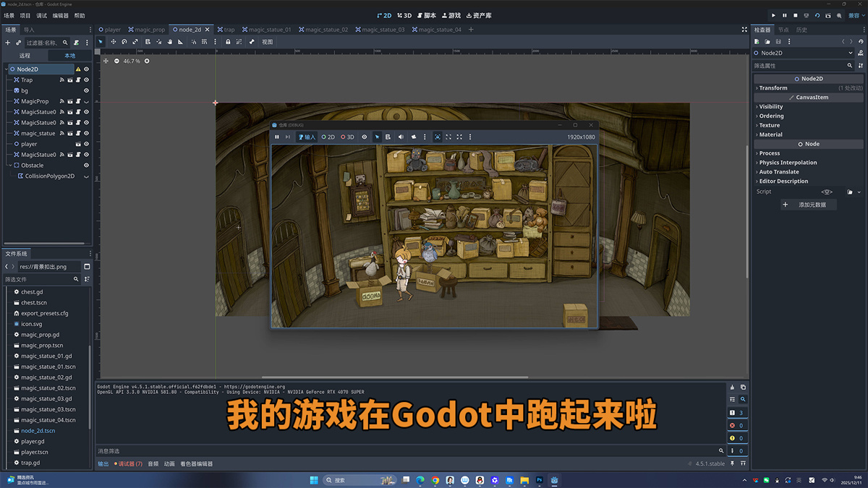Screen dimensions: 868x488
Task: Click the 添加元数据 button
Action: click(x=809, y=205)
